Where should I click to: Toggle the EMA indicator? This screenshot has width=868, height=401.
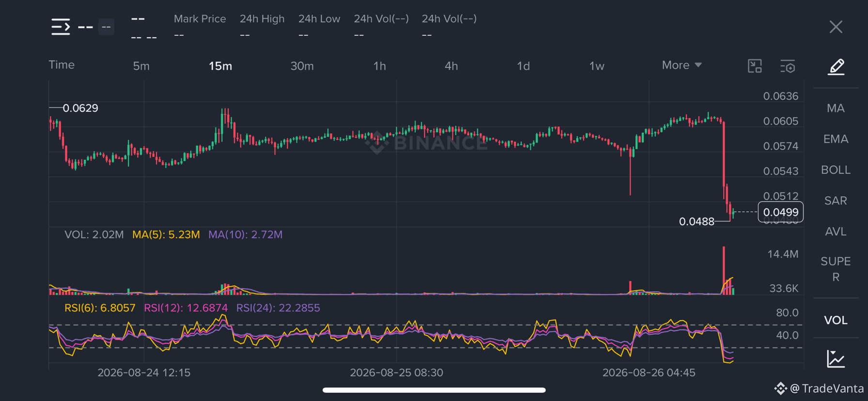coord(836,139)
